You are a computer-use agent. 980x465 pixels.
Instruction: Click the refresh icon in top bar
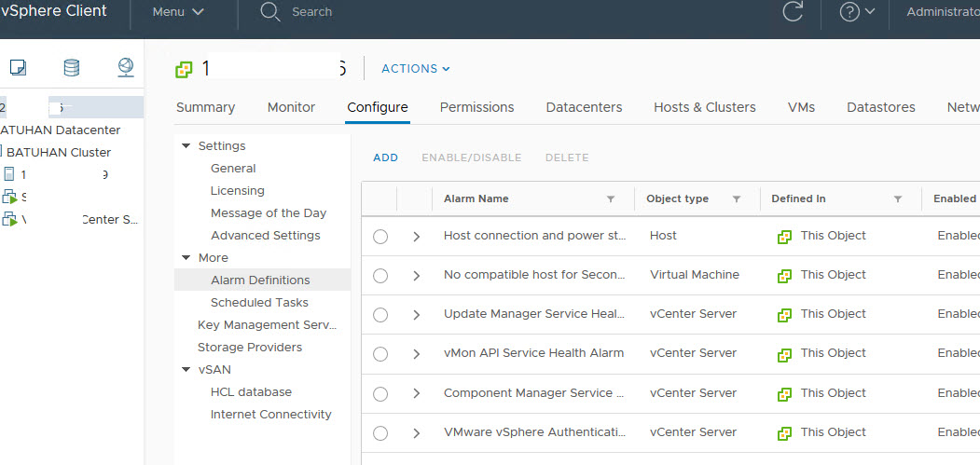point(793,12)
